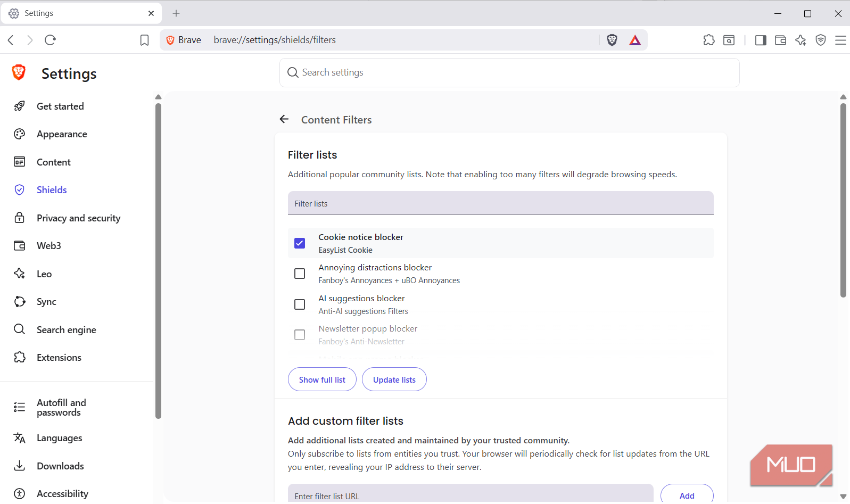Select Privacy and security in sidebar
This screenshot has height=504, width=850.
pyautogui.click(x=78, y=218)
